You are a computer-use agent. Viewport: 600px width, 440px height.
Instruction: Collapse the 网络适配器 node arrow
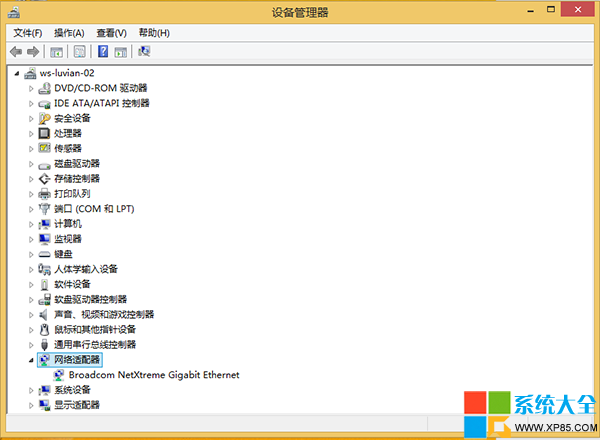(31, 360)
